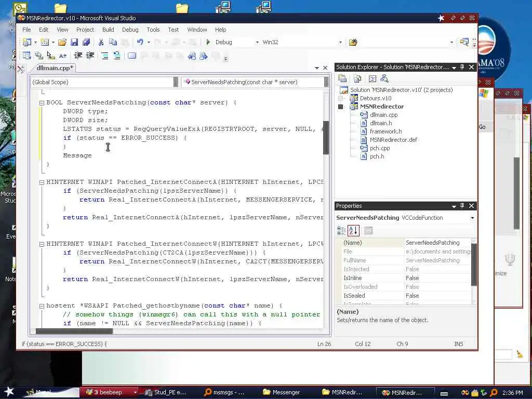Click the Solution Explorer Properties toolbar icon
The height and width of the screenshot is (399, 532).
coord(343,79)
